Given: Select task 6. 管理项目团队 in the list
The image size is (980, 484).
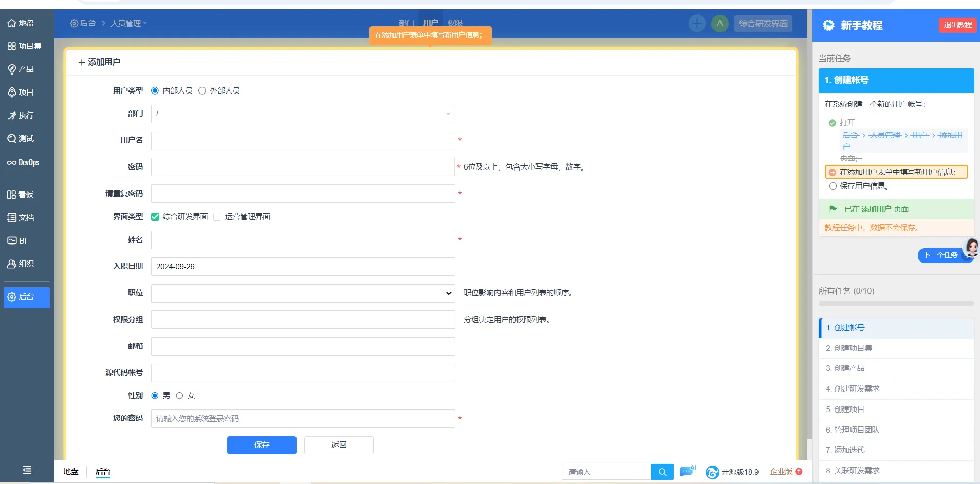Looking at the screenshot, I should click(896, 430).
